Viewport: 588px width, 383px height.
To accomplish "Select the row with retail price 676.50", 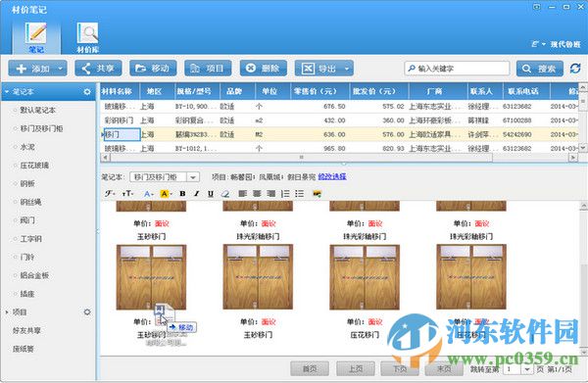I will pos(339,107).
